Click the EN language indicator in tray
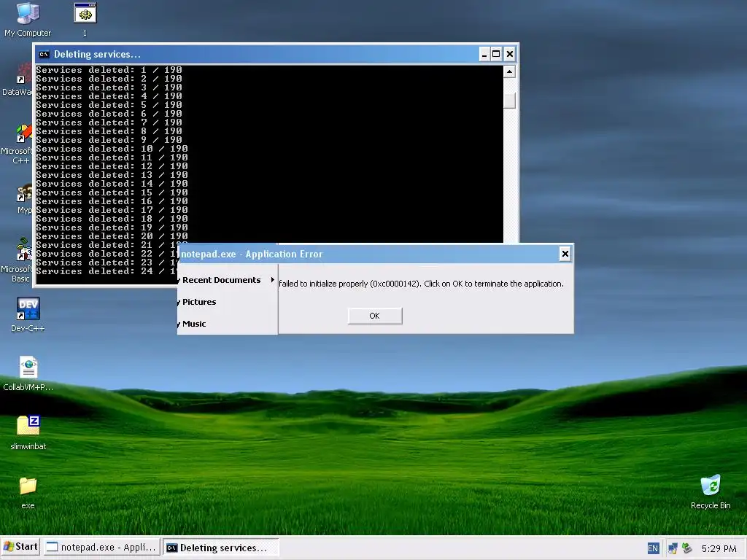This screenshot has height=560, width=747. point(653,548)
